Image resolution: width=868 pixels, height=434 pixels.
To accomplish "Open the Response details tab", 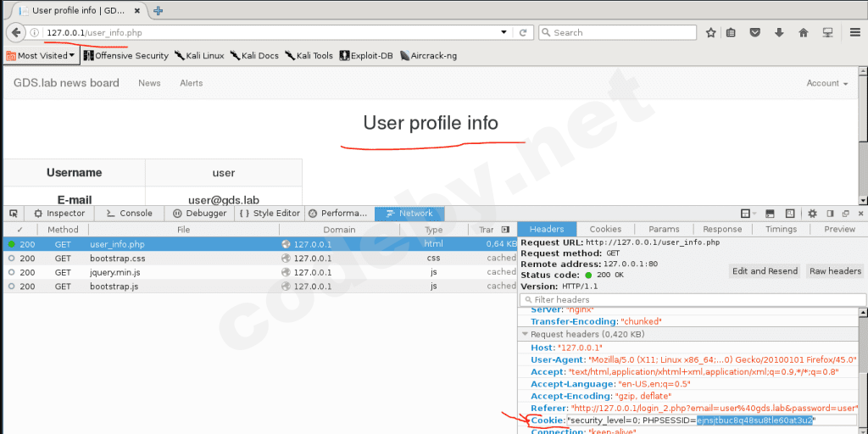I will [x=722, y=229].
